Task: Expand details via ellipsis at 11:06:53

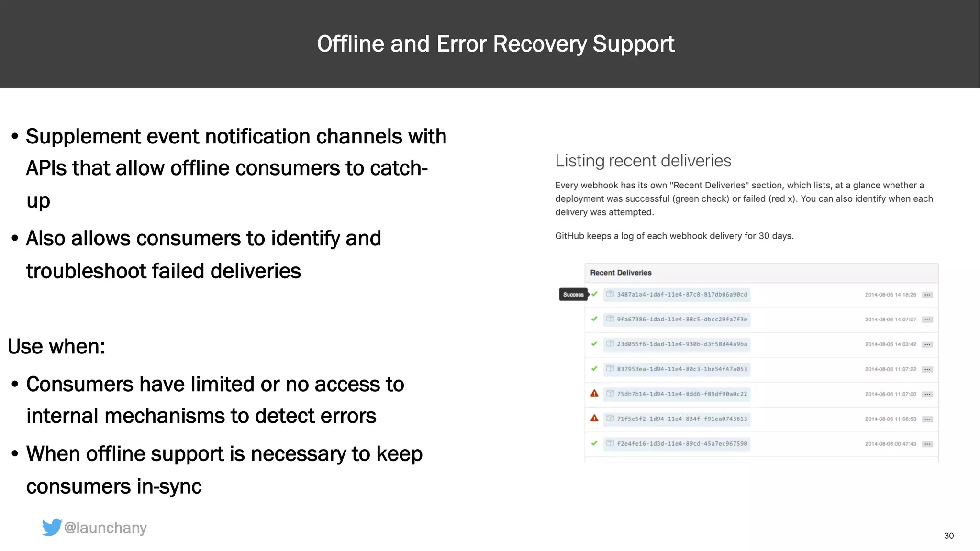Action: point(927,419)
